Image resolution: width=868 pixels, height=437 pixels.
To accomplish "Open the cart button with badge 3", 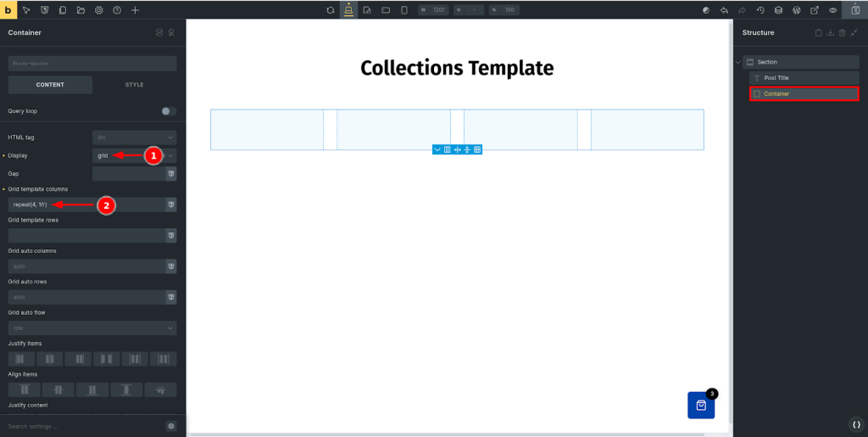I will [x=701, y=405].
